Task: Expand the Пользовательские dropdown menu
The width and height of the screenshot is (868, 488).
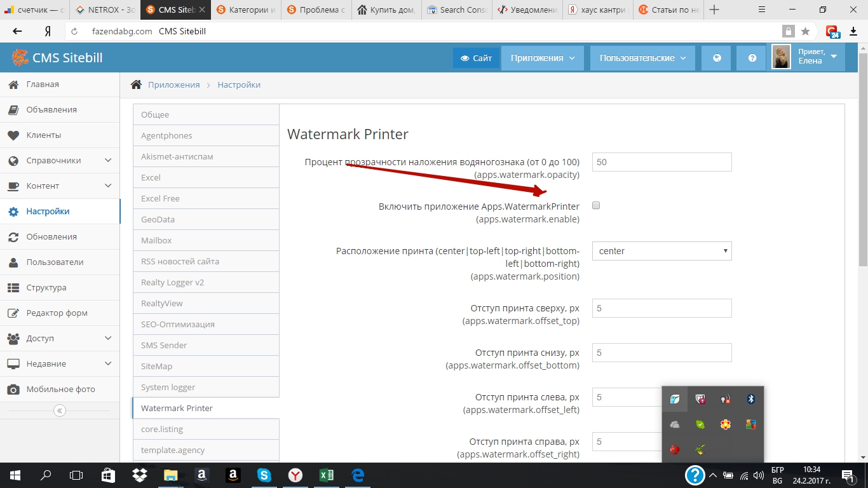Action: (x=642, y=58)
